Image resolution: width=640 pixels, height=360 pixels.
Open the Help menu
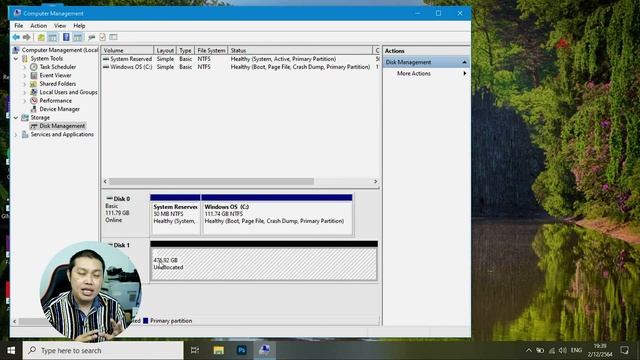79,26
